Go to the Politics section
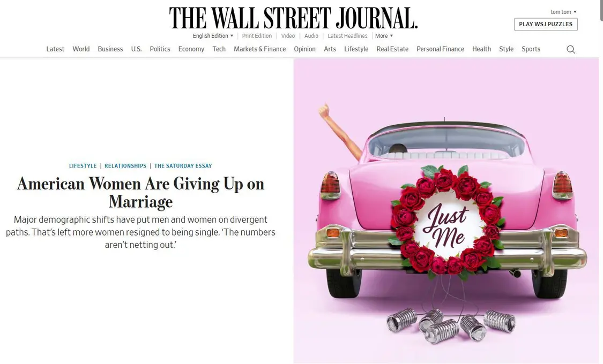The height and width of the screenshot is (364, 603). point(160,49)
